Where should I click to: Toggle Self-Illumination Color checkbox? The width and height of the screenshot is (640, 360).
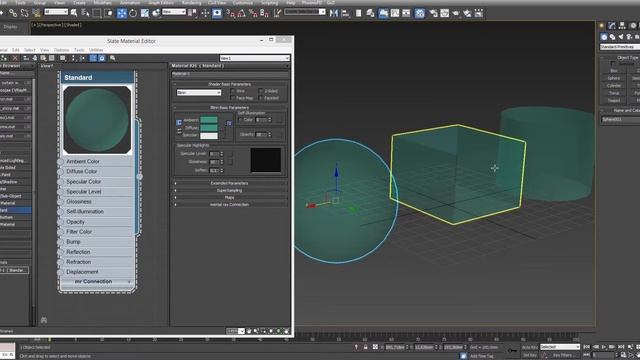pos(240,120)
